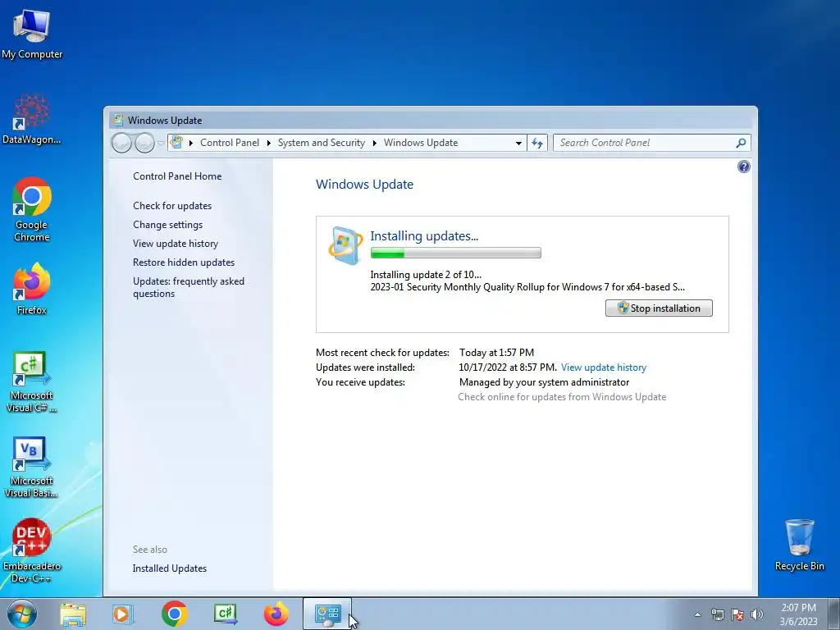Launch Firefox from the taskbar

click(x=276, y=614)
